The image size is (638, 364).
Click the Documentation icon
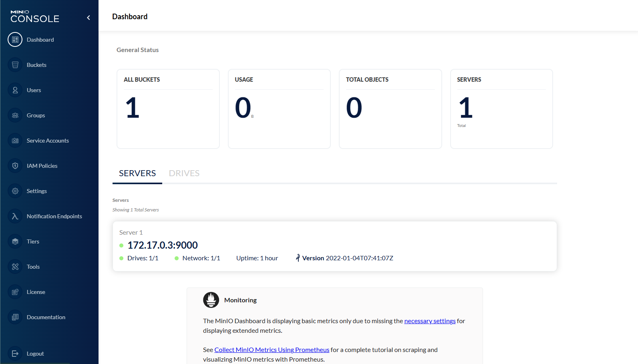[15, 317]
